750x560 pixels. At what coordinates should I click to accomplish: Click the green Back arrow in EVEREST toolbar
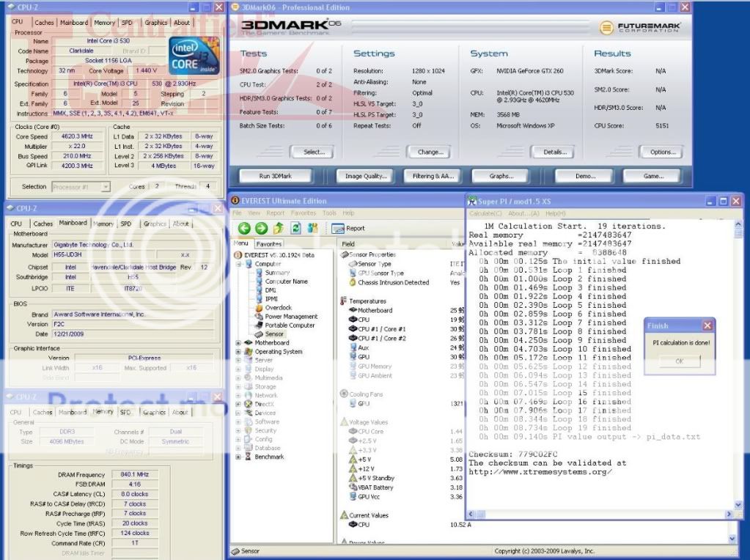[x=243, y=228]
